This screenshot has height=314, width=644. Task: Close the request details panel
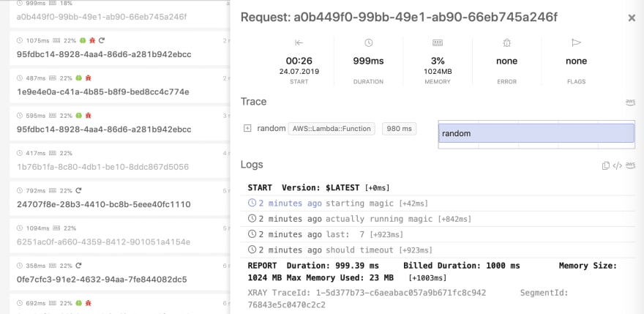click(632, 18)
